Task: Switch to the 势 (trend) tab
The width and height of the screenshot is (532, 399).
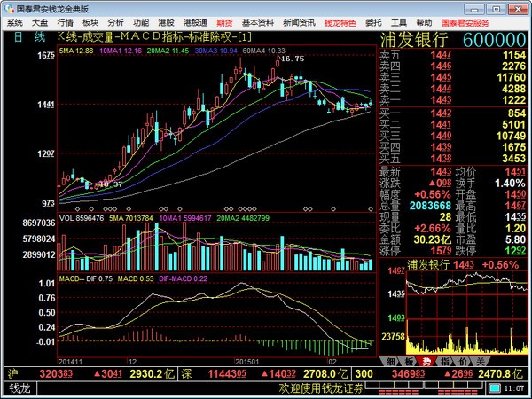Action: (x=426, y=361)
